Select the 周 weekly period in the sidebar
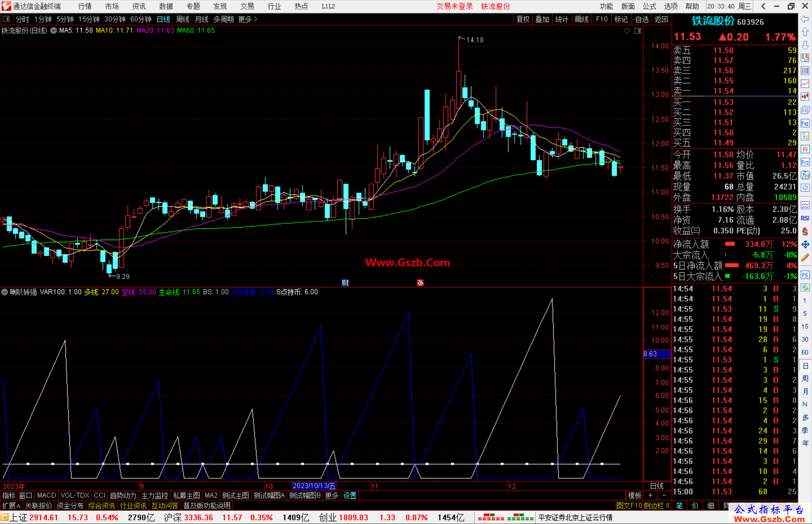The width and height of the screenshot is (812, 524). pos(805,378)
